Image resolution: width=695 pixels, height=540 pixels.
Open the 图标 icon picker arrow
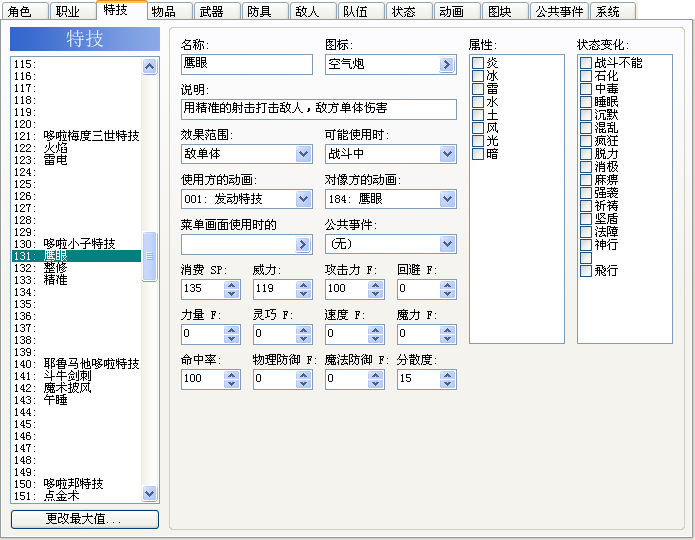447,65
